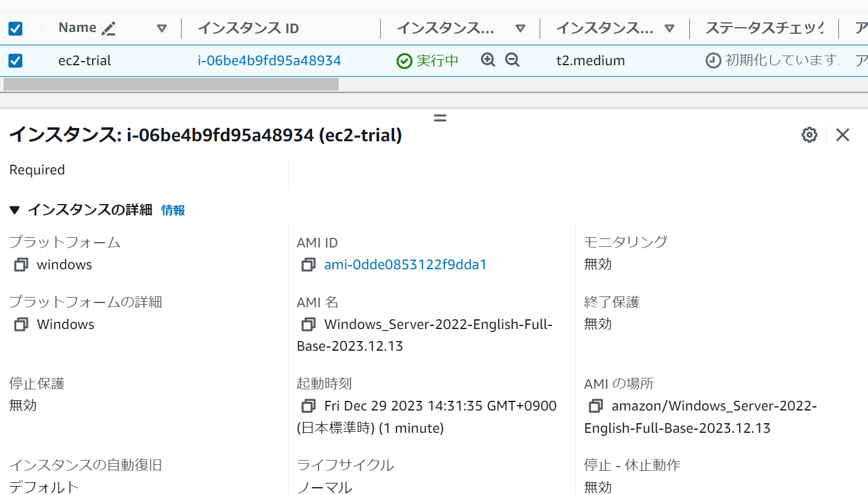The height and width of the screenshot is (495, 868).
Task: Uncheck the ec2-trial row checkbox
Action: 15,60
